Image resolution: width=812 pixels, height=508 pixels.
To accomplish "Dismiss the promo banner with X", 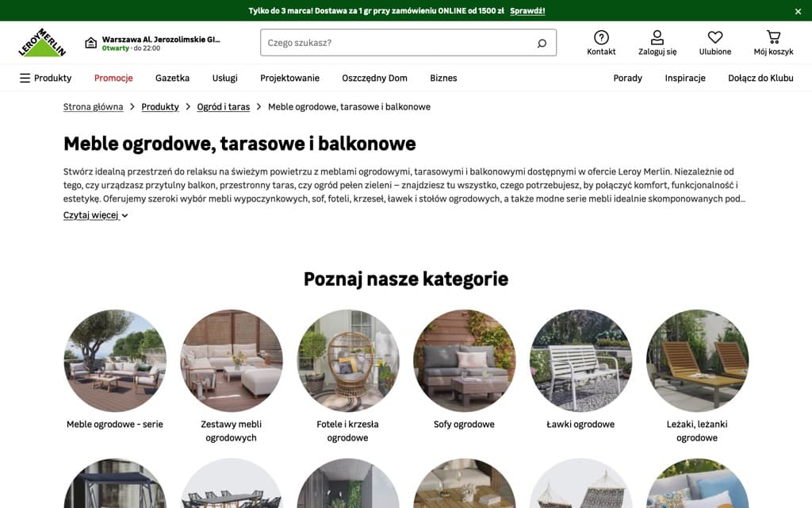I will 798,11.
